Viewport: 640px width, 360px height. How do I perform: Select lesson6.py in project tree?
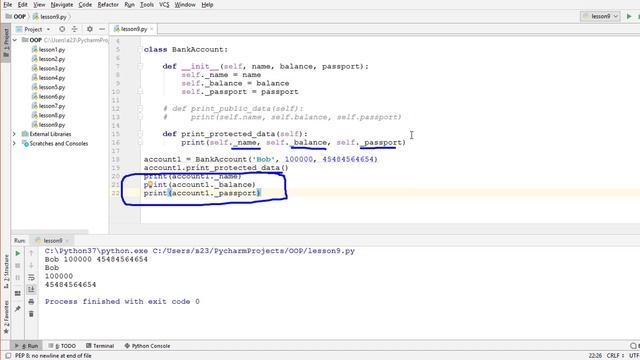tap(49, 96)
